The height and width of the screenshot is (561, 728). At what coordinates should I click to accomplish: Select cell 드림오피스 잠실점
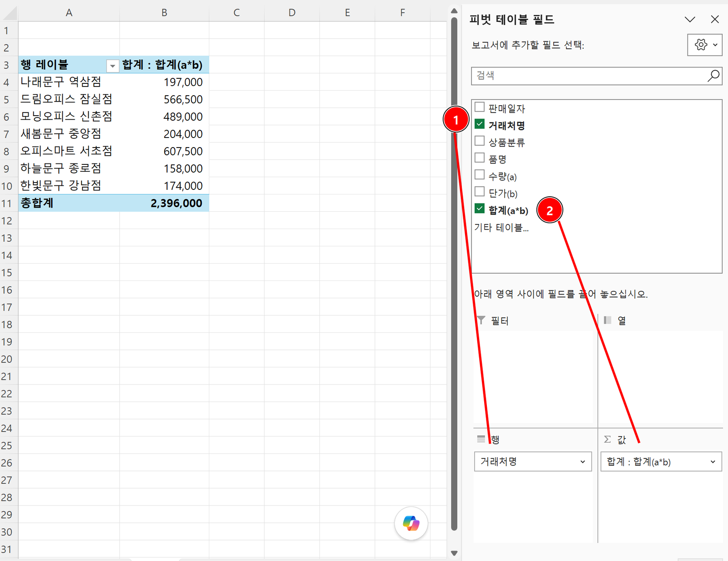[x=69, y=99]
